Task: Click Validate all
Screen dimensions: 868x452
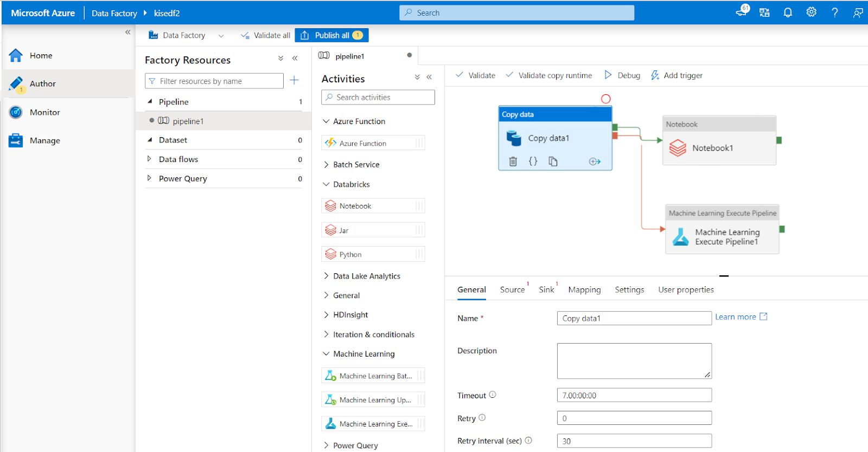Action: coord(265,35)
